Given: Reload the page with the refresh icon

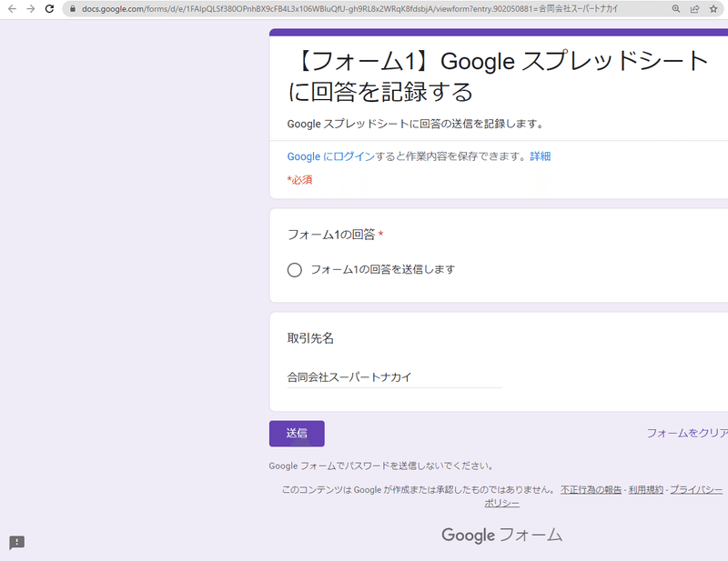Looking at the screenshot, I should point(49,9).
